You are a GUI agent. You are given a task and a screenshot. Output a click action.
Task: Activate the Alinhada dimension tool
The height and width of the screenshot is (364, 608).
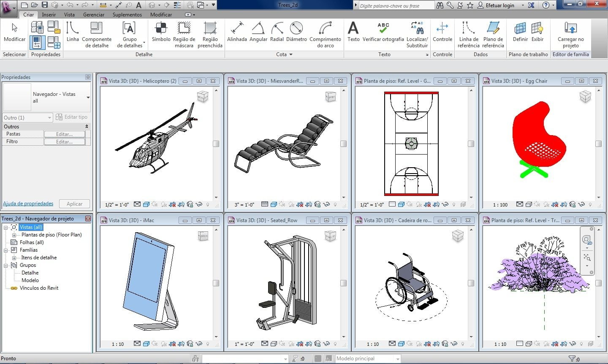237,33
